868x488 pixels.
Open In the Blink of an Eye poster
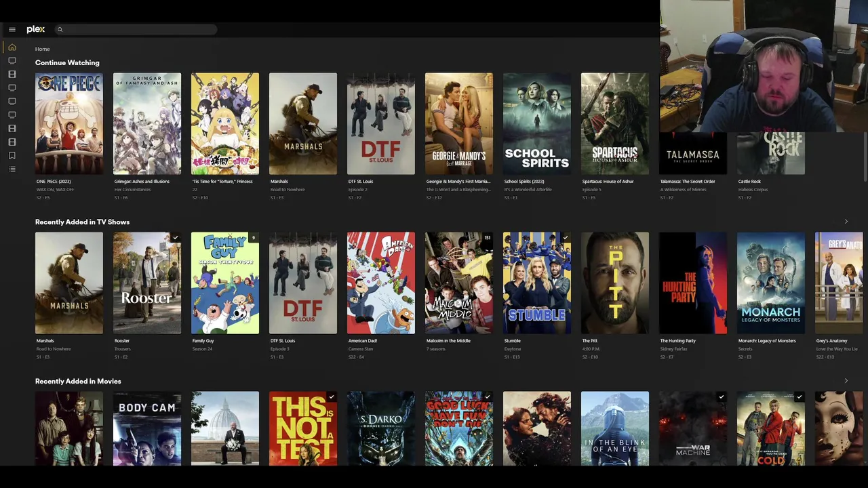(x=615, y=428)
